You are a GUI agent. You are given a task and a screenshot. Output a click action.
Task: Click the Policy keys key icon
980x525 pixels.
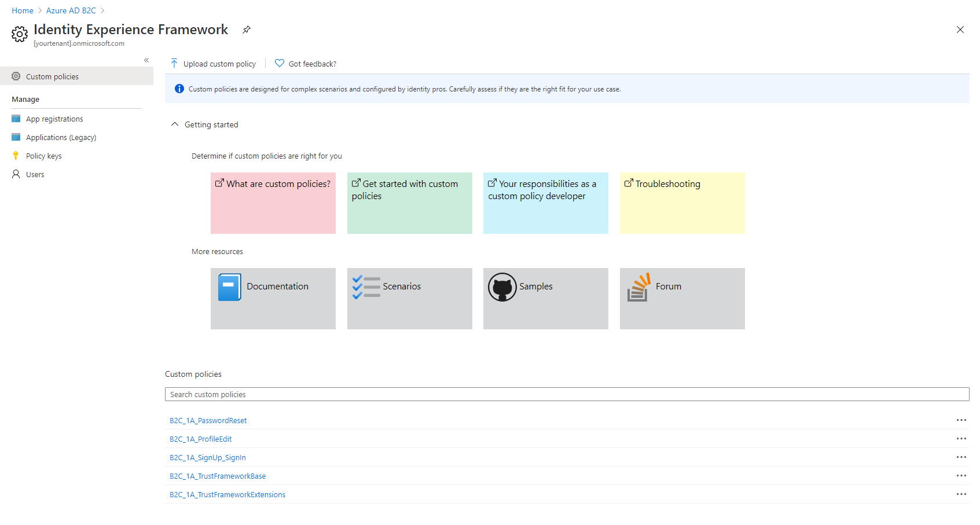coord(16,156)
